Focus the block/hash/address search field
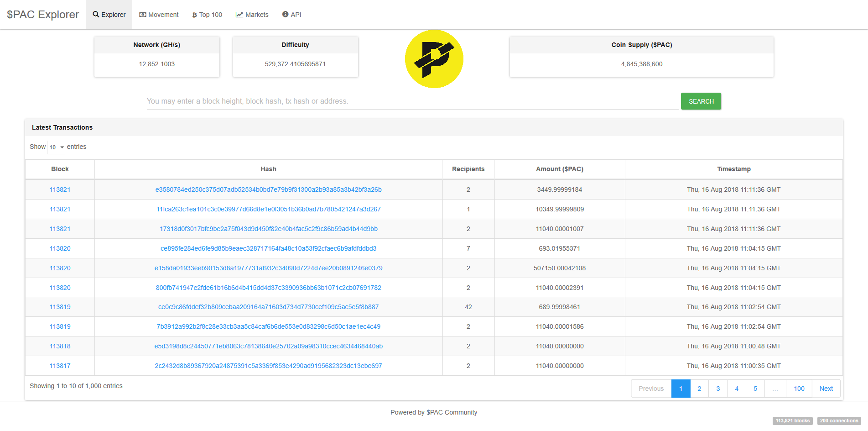Viewport: 868px width, 431px height. coord(412,101)
